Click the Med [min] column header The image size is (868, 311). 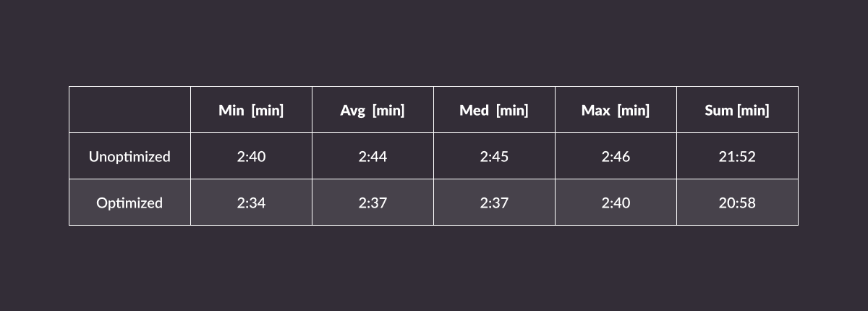pyautogui.click(x=494, y=111)
